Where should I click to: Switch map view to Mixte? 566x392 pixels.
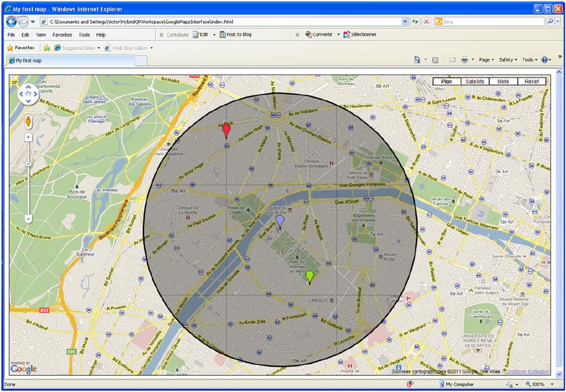(x=503, y=82)
